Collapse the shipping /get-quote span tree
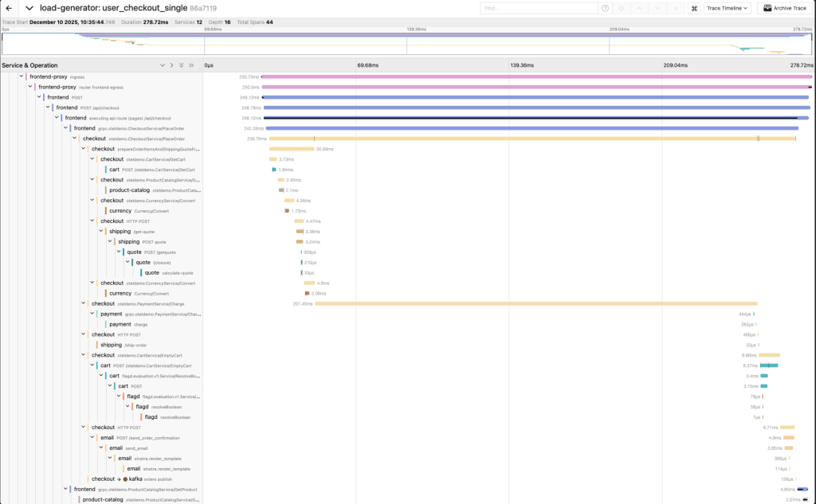Screen dimensions: 816x504 (x=101, y=231)
